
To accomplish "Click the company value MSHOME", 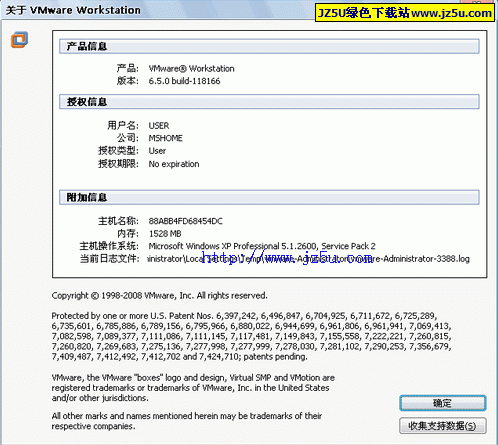I will pos(165,138).
